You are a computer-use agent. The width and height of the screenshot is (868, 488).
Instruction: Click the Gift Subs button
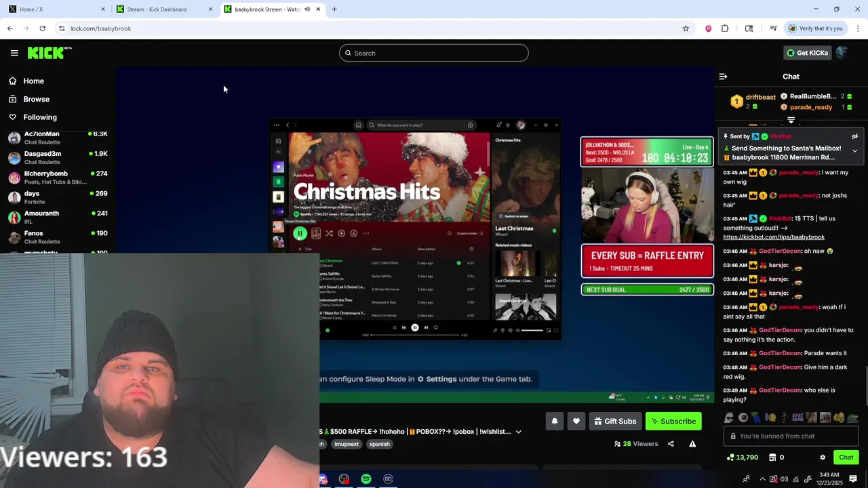click(615, 421)
